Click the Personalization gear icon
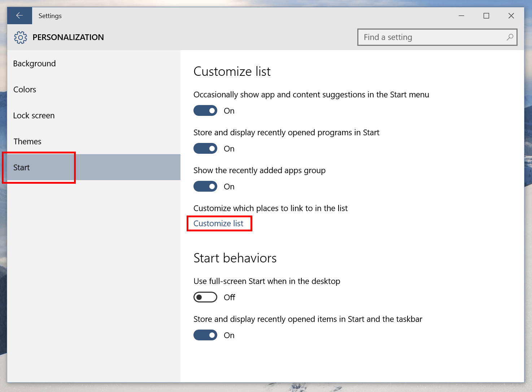This screenshot has width=532, height=392. [x=21, y=38]
